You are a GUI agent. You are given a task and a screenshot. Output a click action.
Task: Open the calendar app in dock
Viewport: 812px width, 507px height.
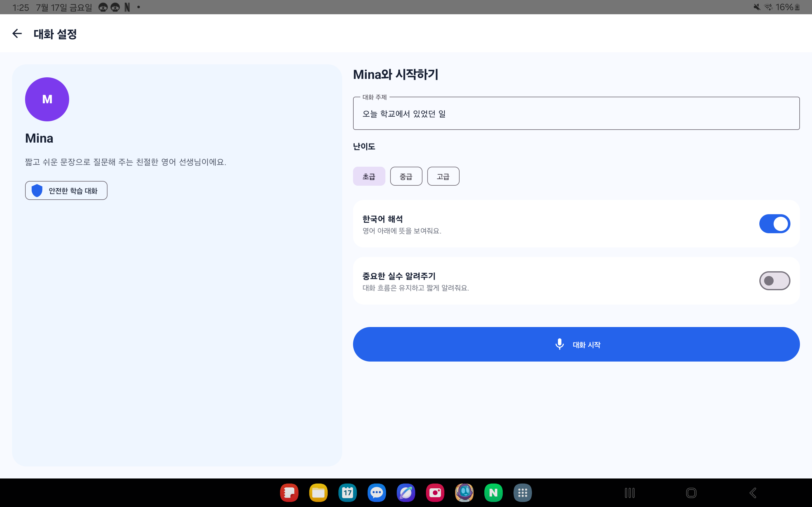348,492
